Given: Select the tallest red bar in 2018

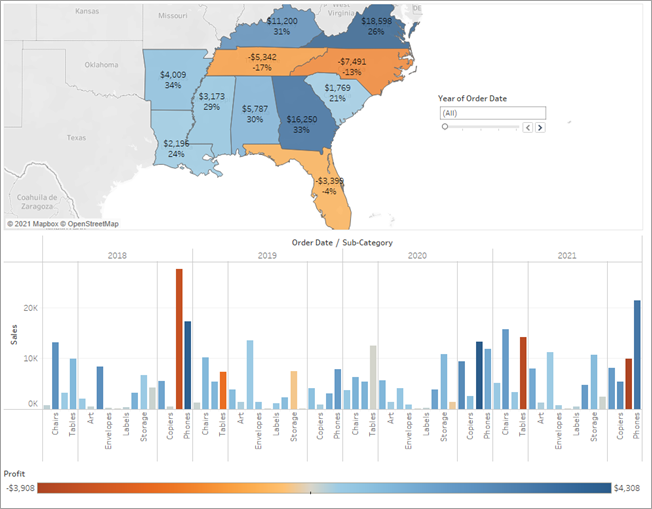Looking at the screenshot, I should [x=179, y=338].
